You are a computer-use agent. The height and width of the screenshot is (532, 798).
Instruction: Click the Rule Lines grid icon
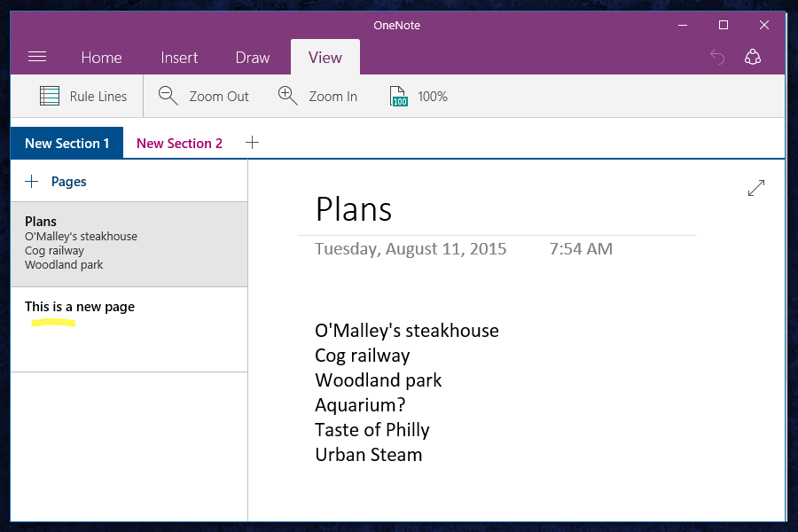click(x=50, y=96)
